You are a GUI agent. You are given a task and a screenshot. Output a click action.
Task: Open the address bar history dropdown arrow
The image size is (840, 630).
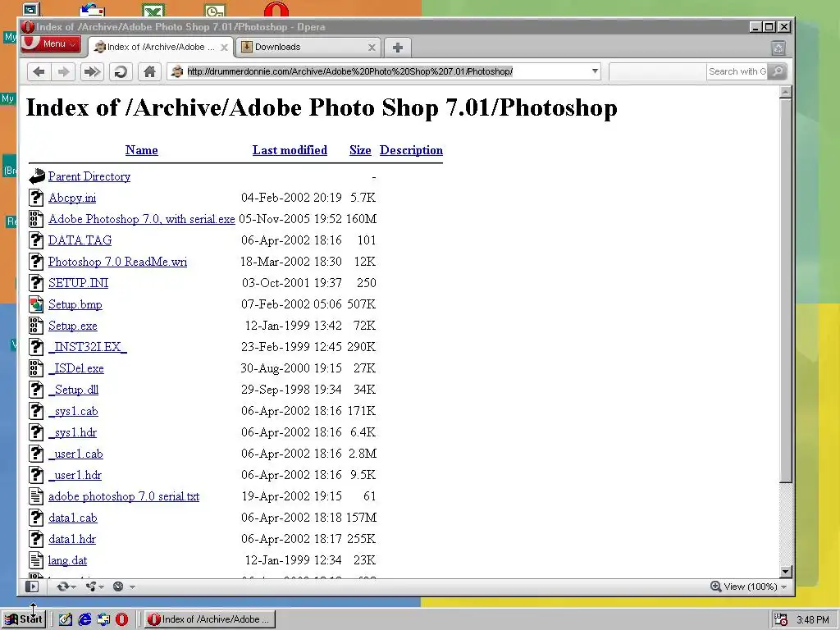coord(595,71)
